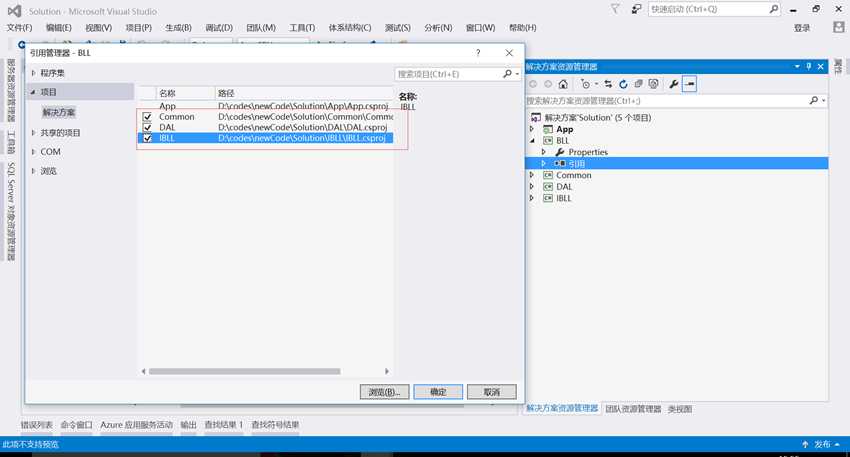This screenshot has width=850, height=457.
Task: Click the 发布 button in the status bar
Action: click(x=822, y=445)
